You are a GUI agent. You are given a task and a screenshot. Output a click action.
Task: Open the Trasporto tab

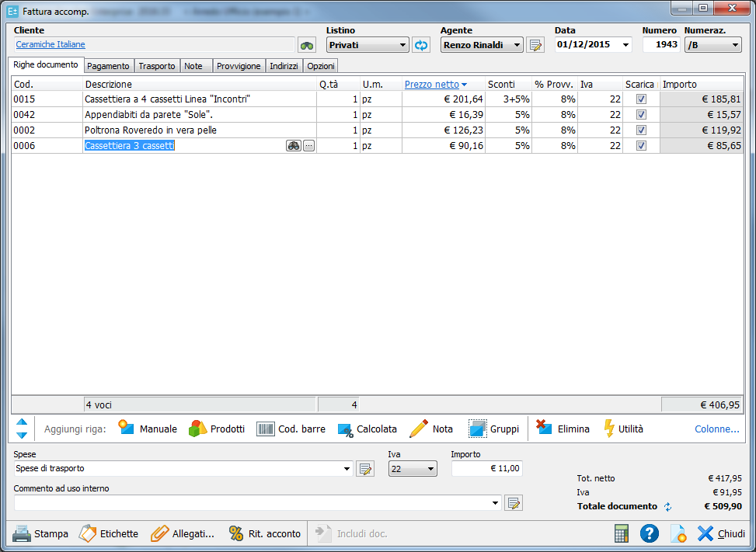pyautogui.click(x=156, y=66)
